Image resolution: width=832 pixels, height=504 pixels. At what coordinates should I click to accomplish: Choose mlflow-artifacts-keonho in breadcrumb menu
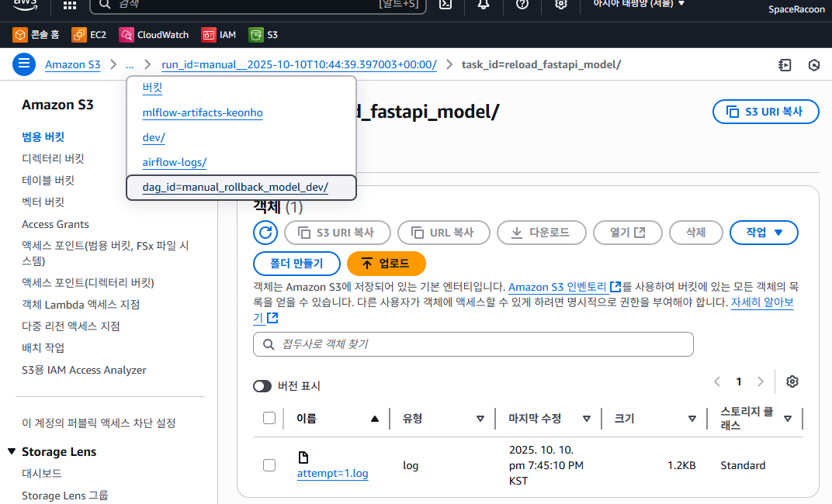[x=203, y=113]
